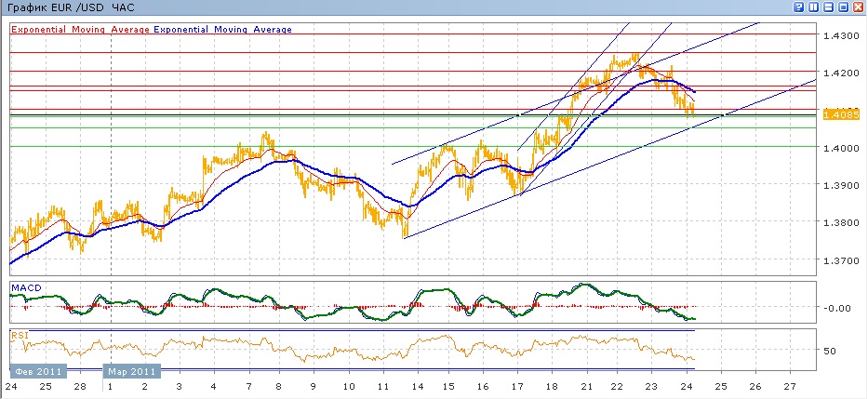Click the 1.3800 price axis label

840,223
